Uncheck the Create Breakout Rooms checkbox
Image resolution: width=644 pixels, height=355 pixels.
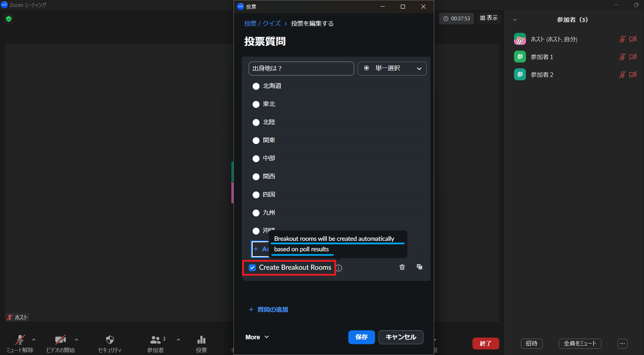pyautogui.click(x=252, y=268)
